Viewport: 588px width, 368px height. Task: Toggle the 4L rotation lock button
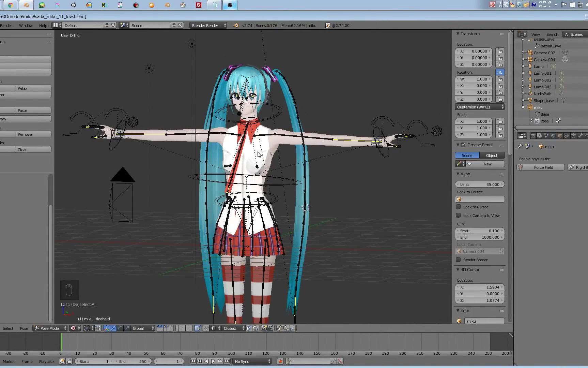coord(500,72)
